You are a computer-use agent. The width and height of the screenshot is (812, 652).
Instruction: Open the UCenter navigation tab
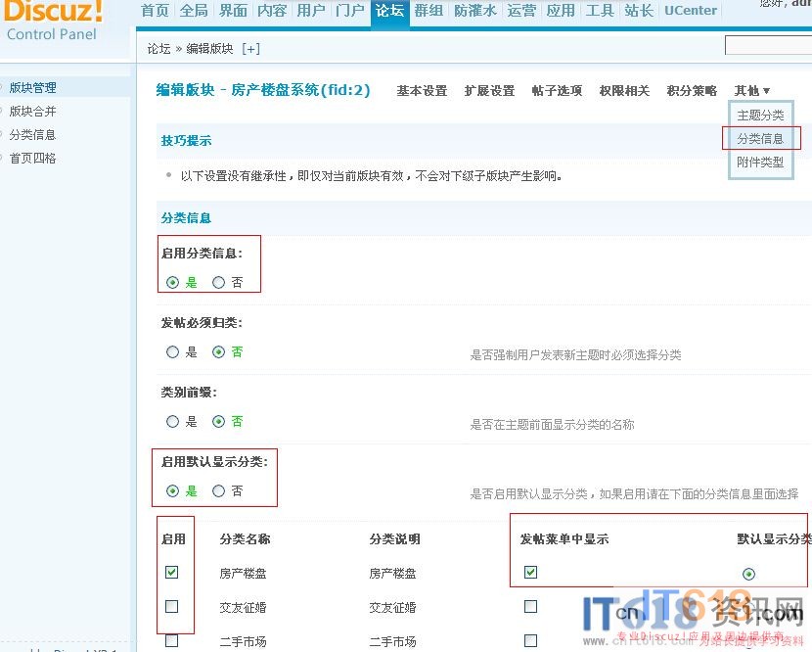tap(691, 11)
